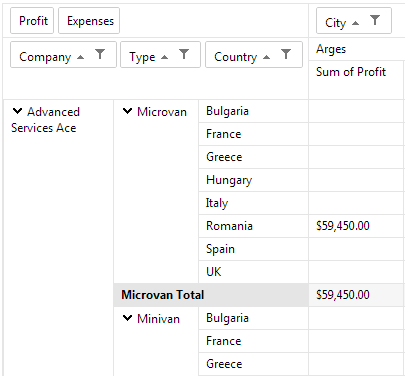
Task: Toggle sort arrow on Type field
Action: [164, 57]
